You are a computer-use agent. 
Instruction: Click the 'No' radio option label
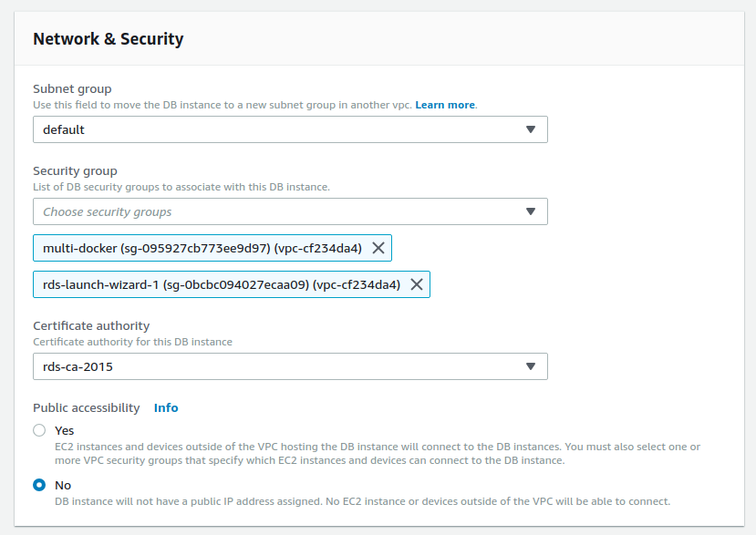[63, 486]
